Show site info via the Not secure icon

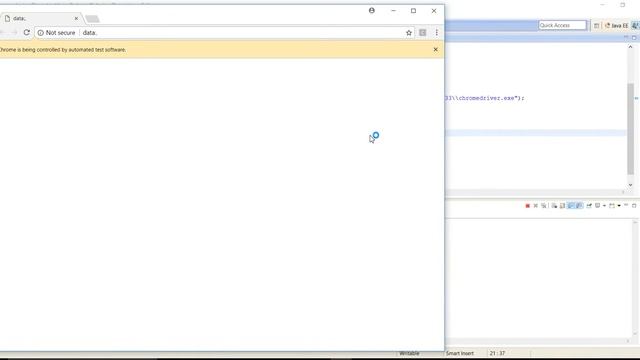coord(40,33)
